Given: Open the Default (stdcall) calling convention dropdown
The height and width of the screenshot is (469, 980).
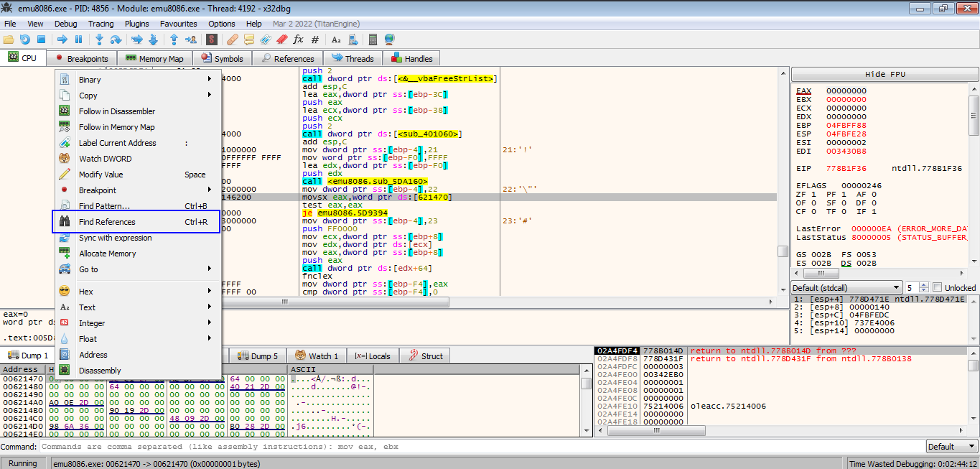Looking at the screenshot, I should pyautogui.click(x=846, y=287).
